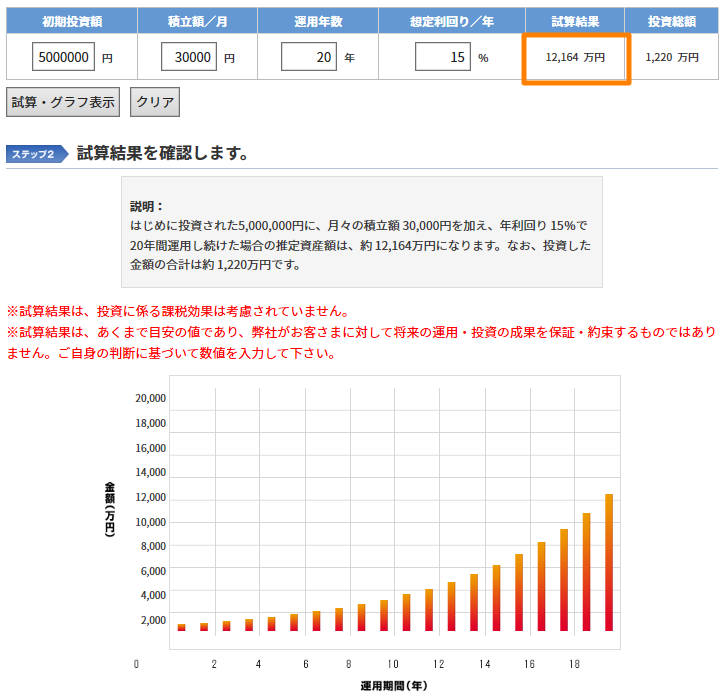Screen dimensions: 726x696
Task: Click the ステップ2 badge
Action: click(37, 154)
